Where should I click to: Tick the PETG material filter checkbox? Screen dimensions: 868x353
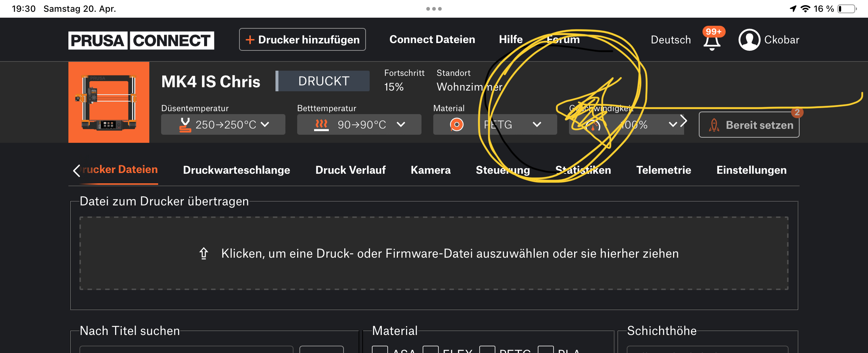(x=487, y=350)
